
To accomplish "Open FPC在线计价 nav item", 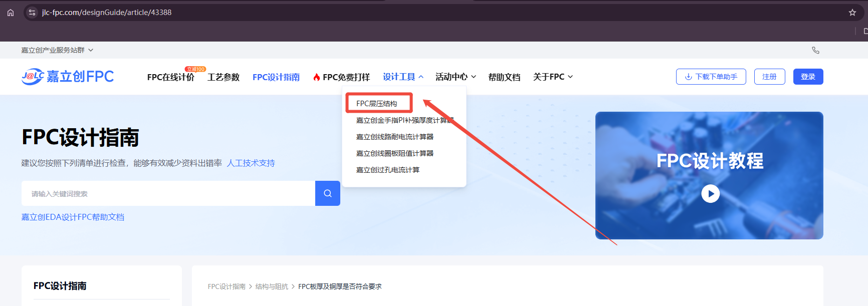I will coord(171,77).
